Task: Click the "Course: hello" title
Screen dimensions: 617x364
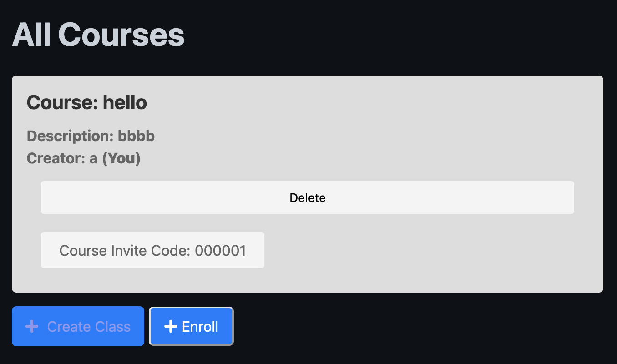Action: click(x=87, y=102)
